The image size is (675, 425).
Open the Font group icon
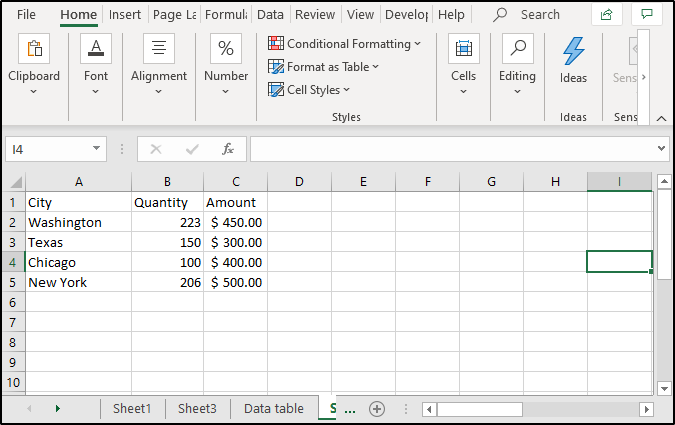point(96,49)
